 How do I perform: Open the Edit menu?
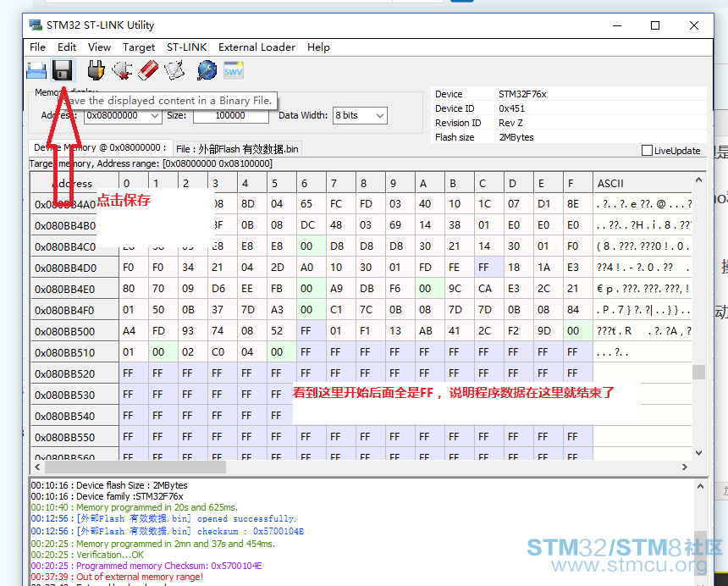(67, 47)
